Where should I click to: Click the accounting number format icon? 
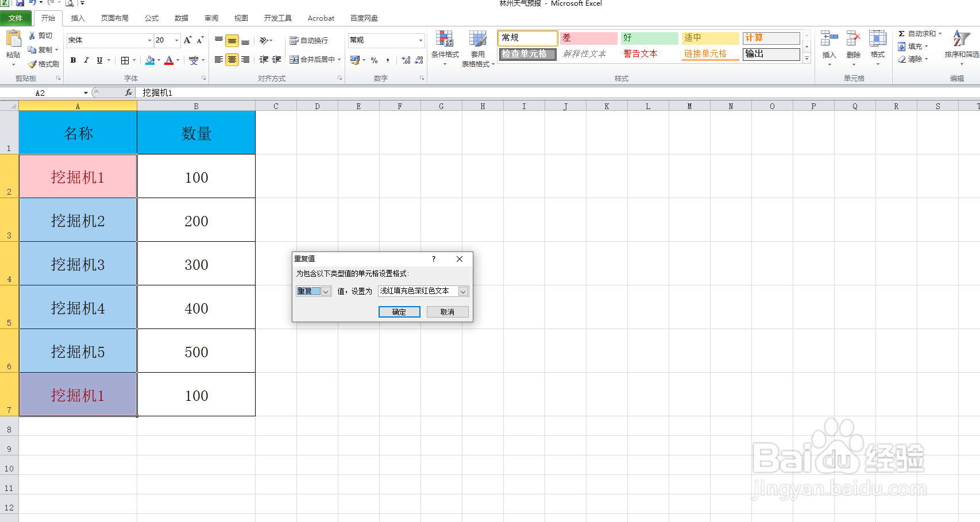(x=354, y=60)
